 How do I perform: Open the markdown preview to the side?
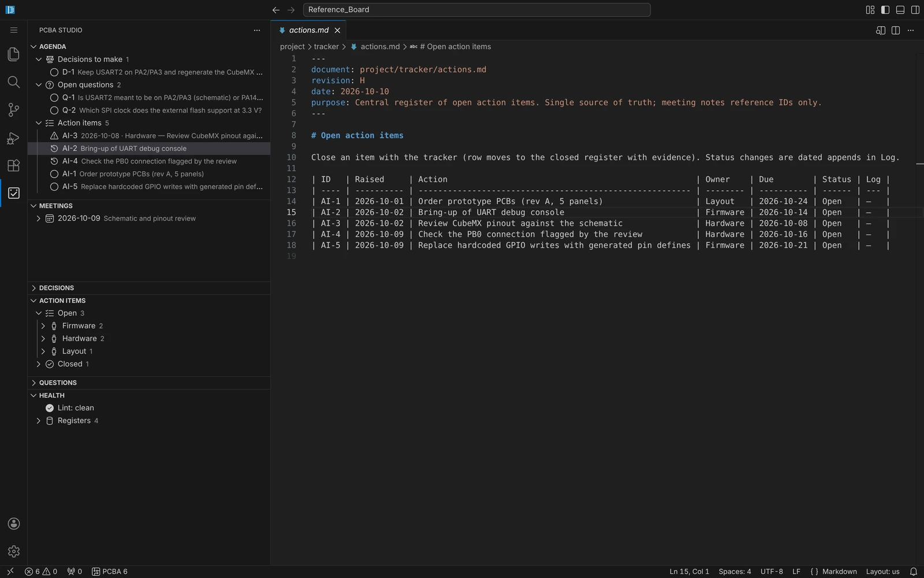click(x=881, y=30)
